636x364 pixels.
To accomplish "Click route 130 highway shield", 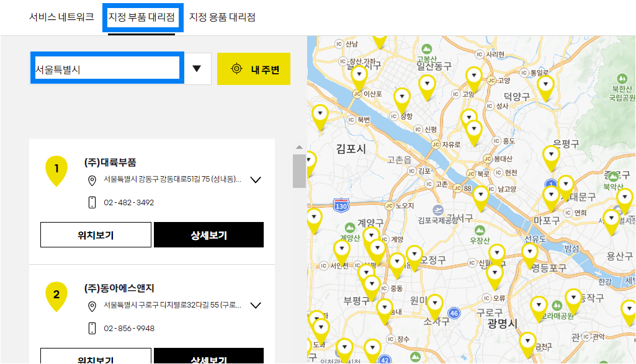I will point(341,205).
